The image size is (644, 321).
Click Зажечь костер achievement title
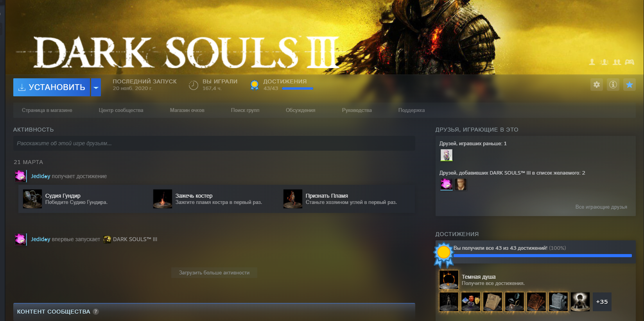194,196
